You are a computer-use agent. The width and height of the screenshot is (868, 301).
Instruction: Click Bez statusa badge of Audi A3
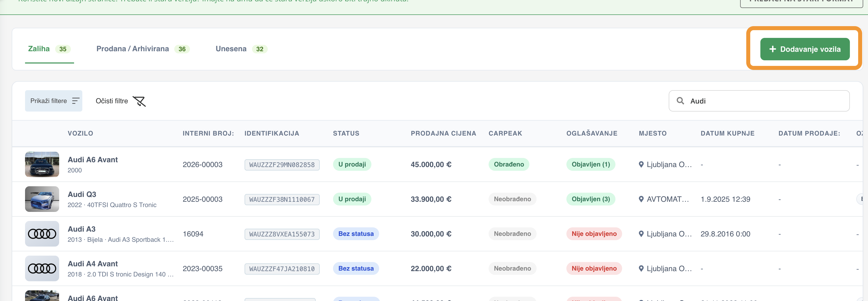pos(356,234)
